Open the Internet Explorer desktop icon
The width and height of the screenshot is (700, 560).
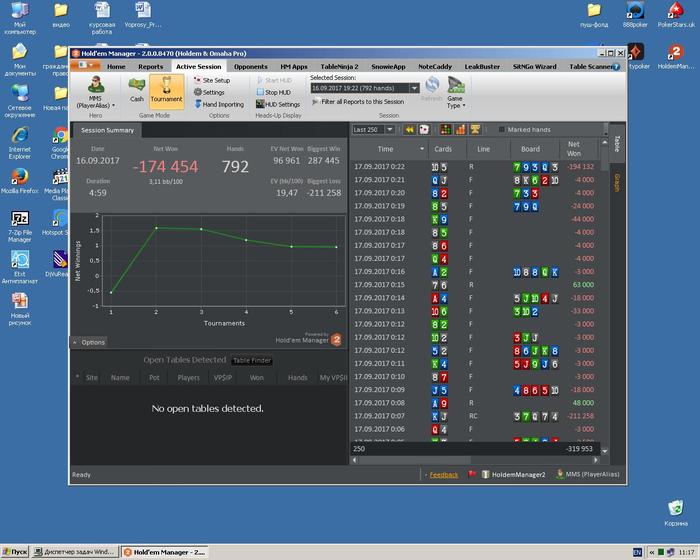pos(20,143)
